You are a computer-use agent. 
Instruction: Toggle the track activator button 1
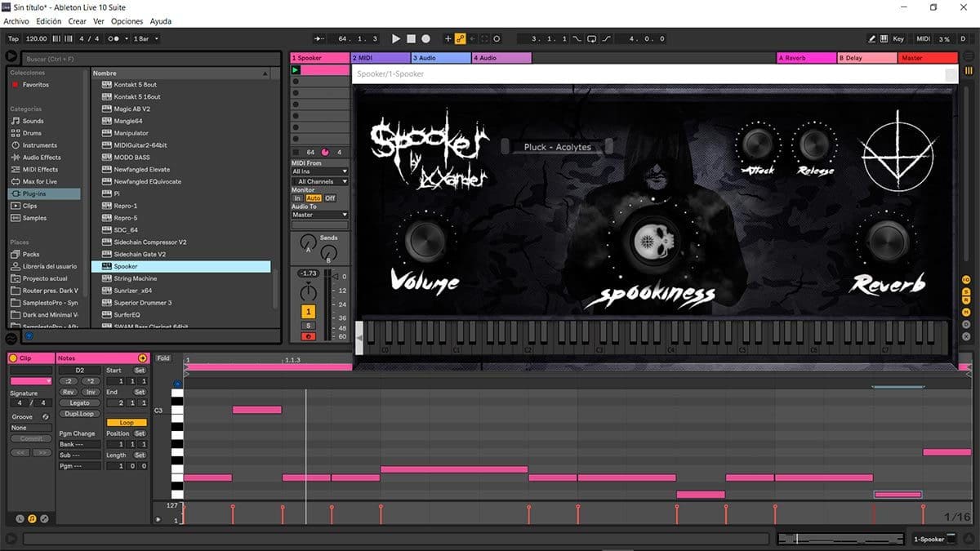(308, 311)
